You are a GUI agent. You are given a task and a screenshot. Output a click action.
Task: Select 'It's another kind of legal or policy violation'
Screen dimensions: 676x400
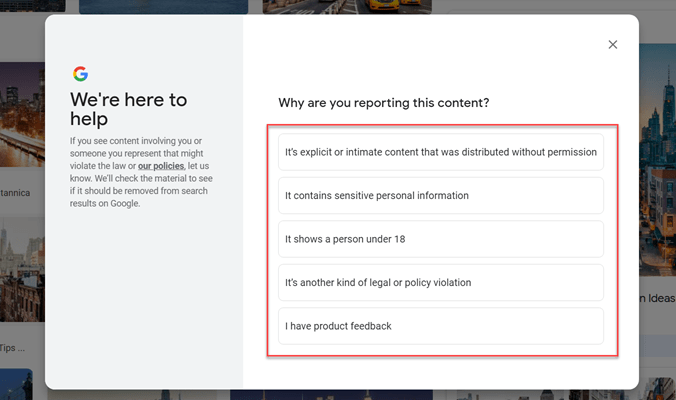point(441,283)
